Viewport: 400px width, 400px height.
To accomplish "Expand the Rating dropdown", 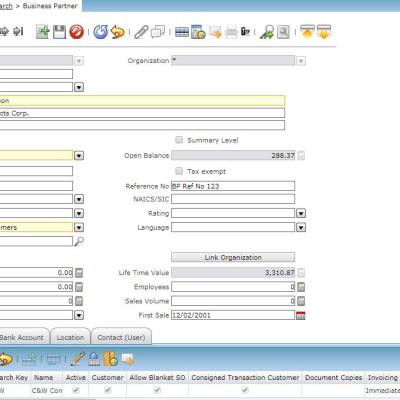I will [x=301, y=213].
